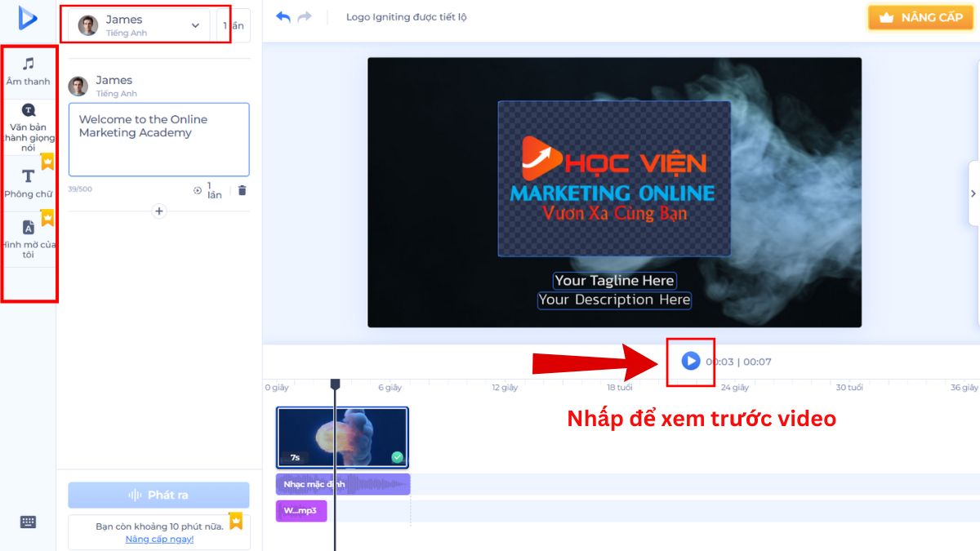Follow the Nâng cấp ngay! link

click(159, 539)
